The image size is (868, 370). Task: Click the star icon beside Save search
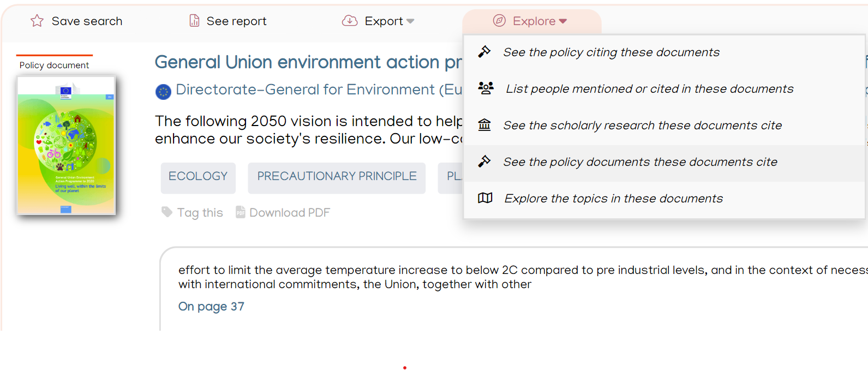click(36, 20)
